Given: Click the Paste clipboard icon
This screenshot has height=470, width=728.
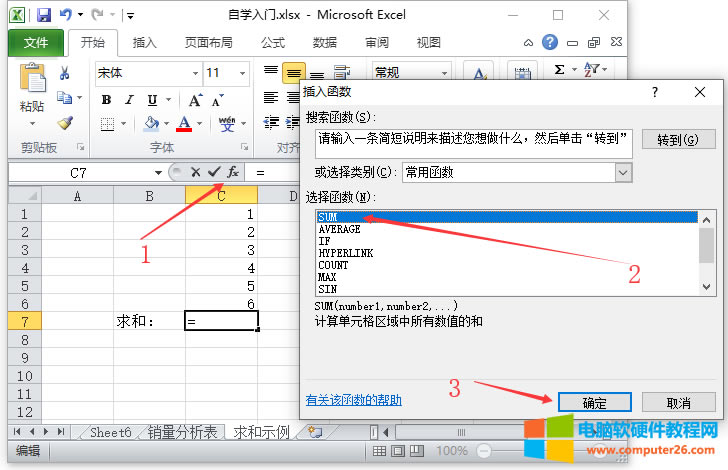Looking at the screenshot, I should click(x=32, y=78).
